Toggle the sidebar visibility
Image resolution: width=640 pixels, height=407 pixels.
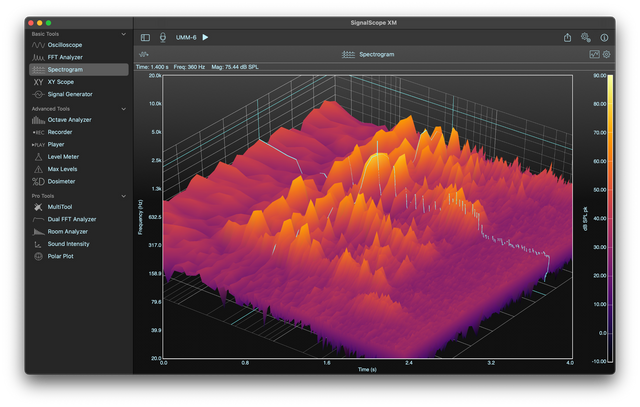(x=145, y=37)
